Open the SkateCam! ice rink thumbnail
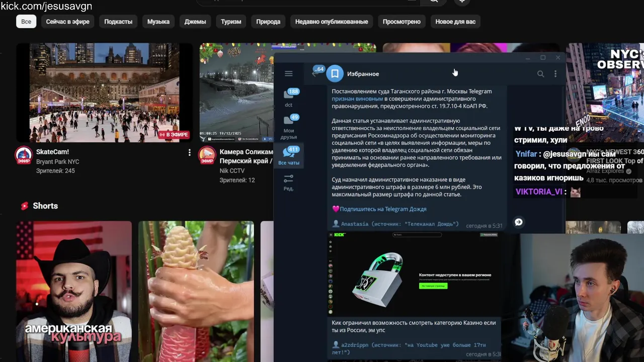The height and width of the screenshot is (362, 644). click(x=104, y=93)
